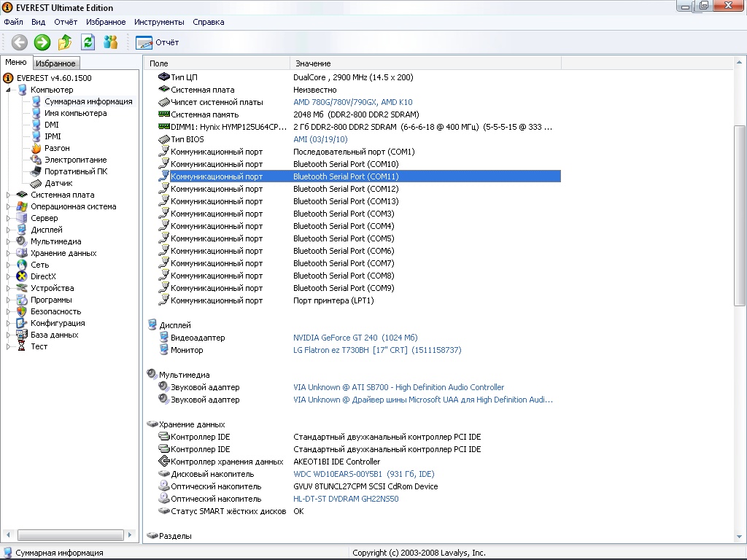Click the База данных icon in tree
747x560 pixels.
22,335
